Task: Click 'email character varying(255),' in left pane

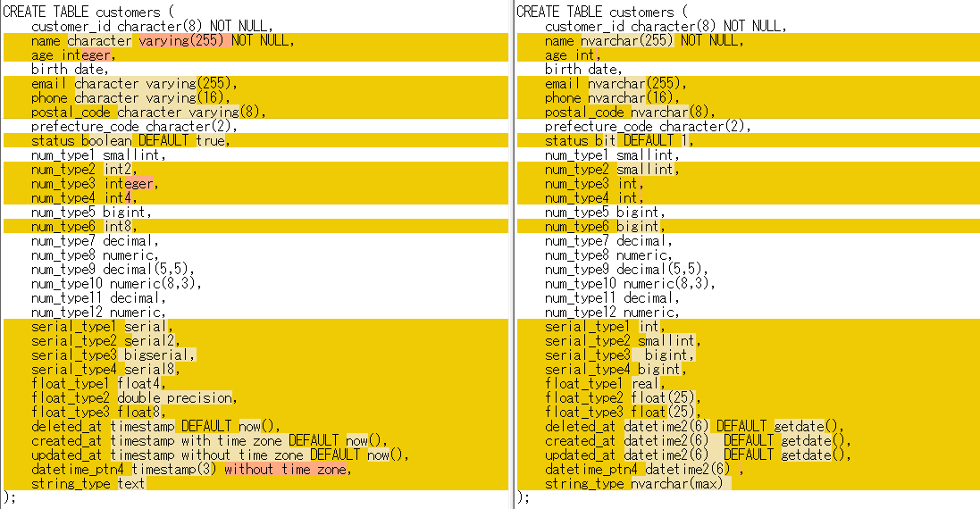Action: tap(134, 84)
